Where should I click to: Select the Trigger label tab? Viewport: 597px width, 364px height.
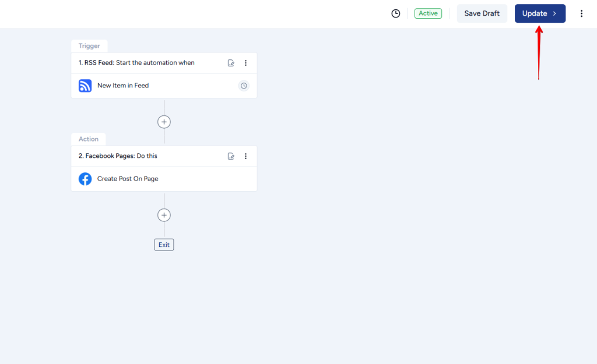pyautogui.click(x=89, y=46)
